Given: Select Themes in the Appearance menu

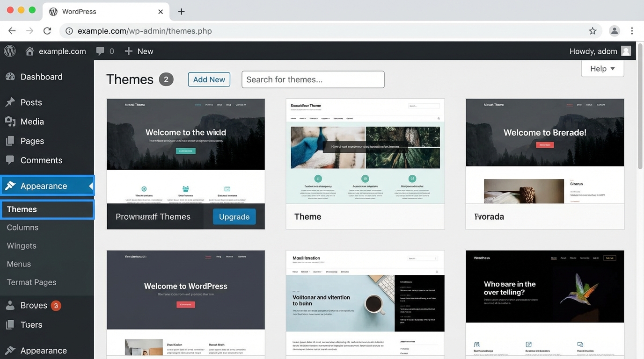Looking at the screenshot, I should 22,209.
